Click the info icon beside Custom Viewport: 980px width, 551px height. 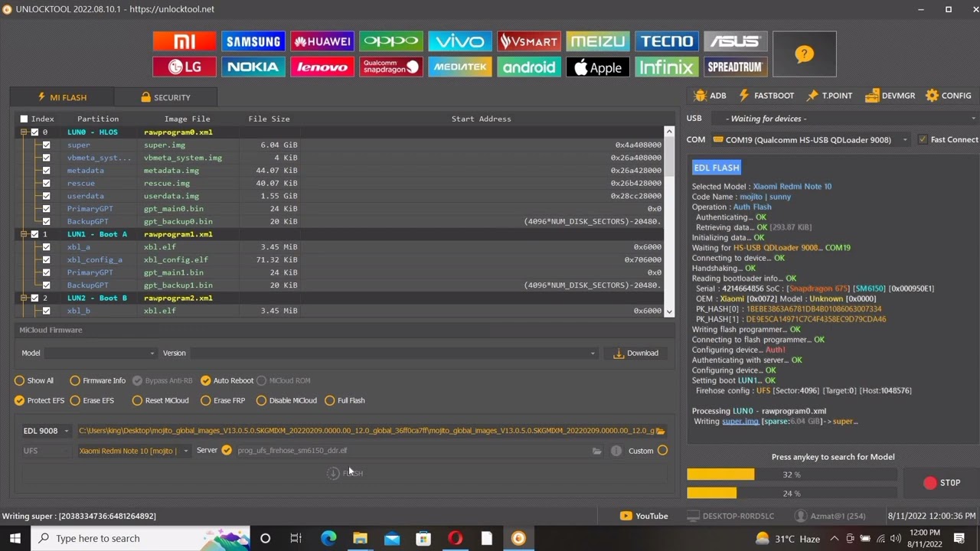pyautogui.click(x=616, y=451)
